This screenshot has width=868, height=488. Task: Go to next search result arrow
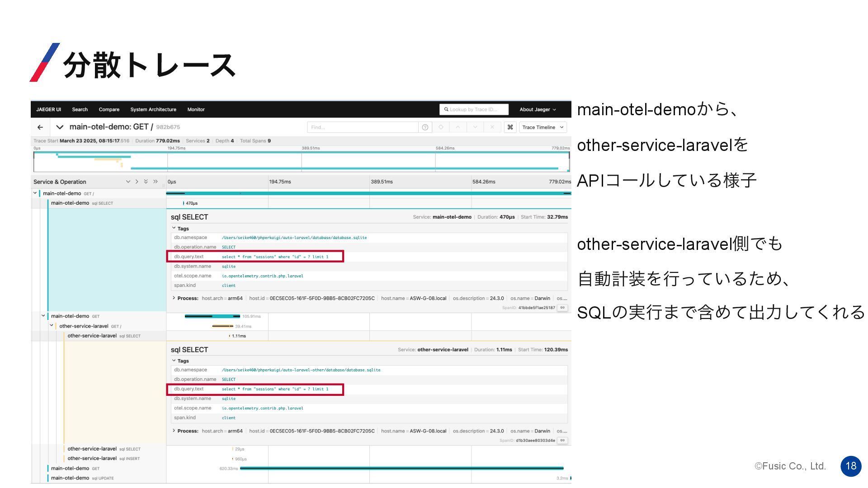(475, 127)
